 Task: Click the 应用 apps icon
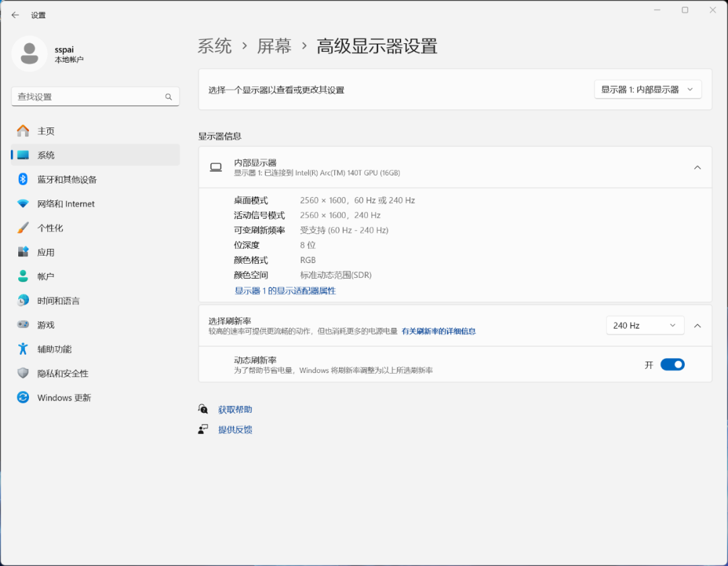point(23,252)
